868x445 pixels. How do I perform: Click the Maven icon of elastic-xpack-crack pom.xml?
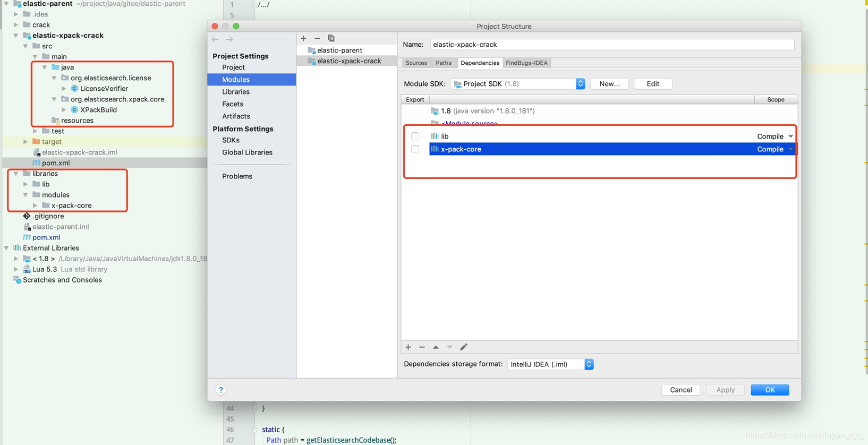coord(36,163)
